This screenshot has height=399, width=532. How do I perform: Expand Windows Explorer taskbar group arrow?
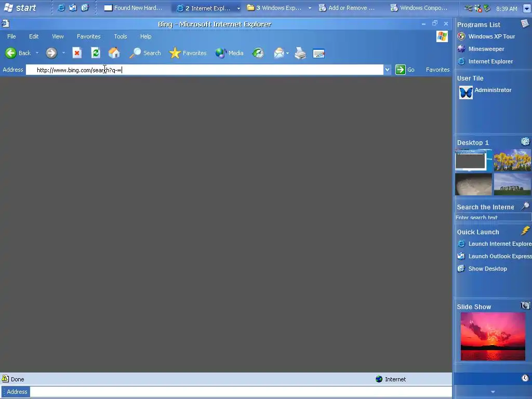310,8
